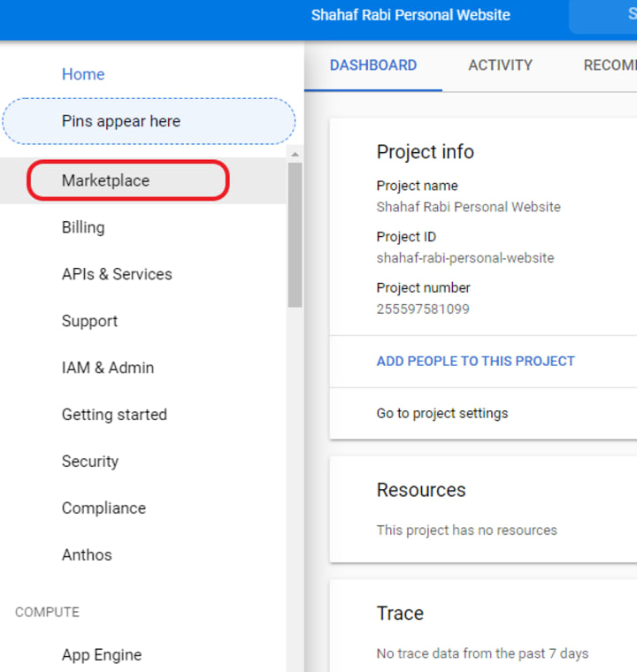The height and width of the screenshot is (672, 637).
Task: Click the COMPUTE section label
Action: 47,612
